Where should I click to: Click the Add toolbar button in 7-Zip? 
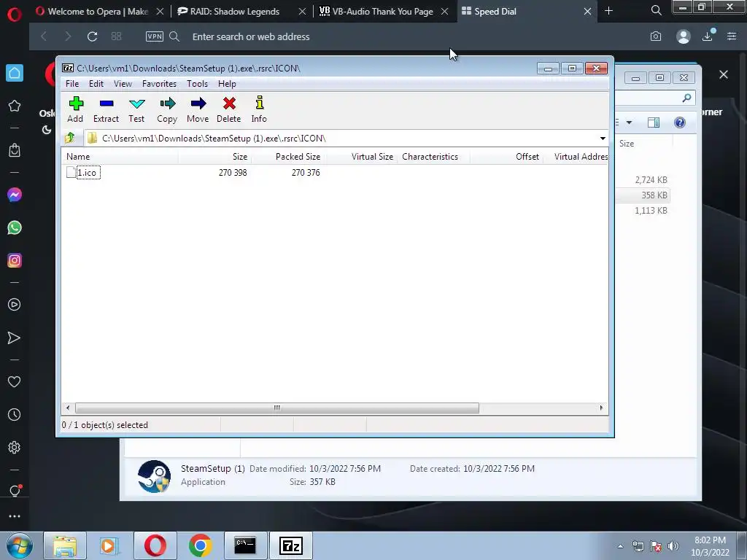tap(75, 109)
